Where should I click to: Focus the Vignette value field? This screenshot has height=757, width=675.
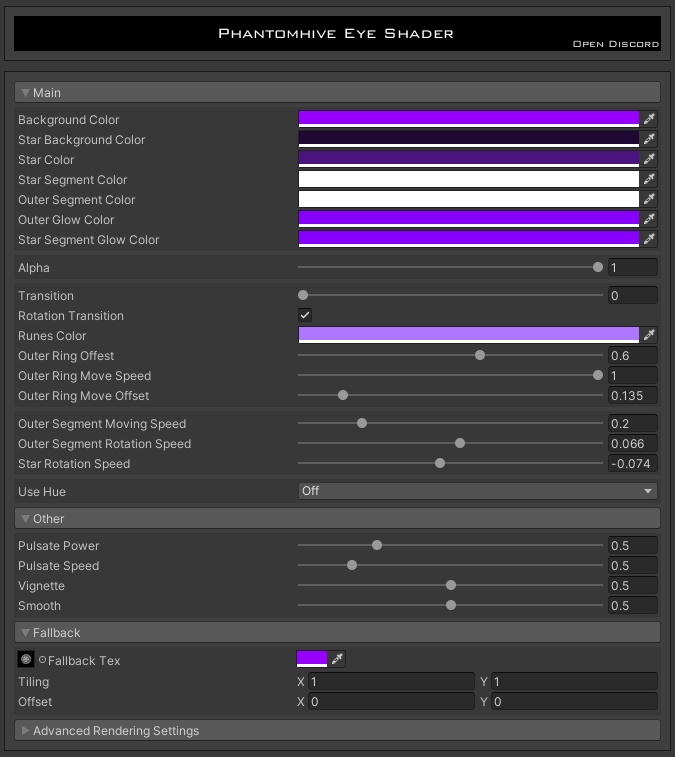point(633,586)
